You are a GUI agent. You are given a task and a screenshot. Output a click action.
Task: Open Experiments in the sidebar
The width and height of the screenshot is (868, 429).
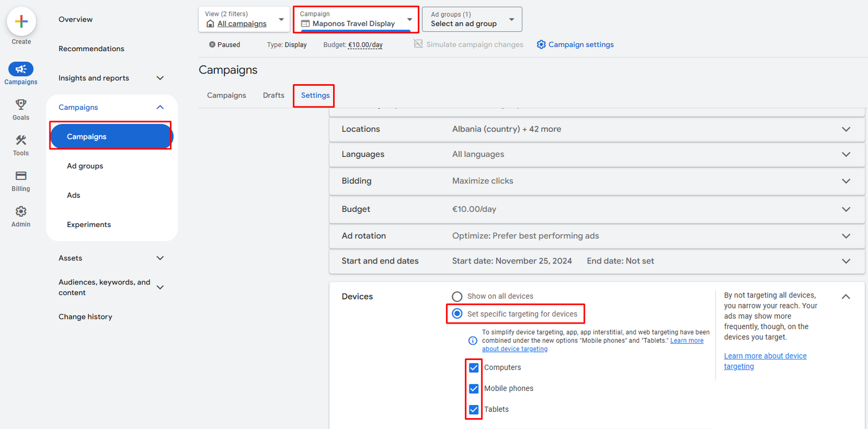88,225
